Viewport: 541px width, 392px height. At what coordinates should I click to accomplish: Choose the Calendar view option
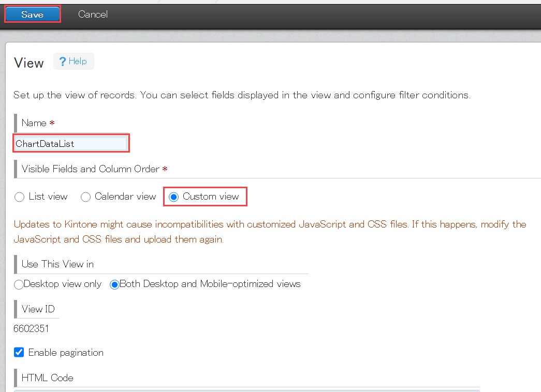point(85,197)
